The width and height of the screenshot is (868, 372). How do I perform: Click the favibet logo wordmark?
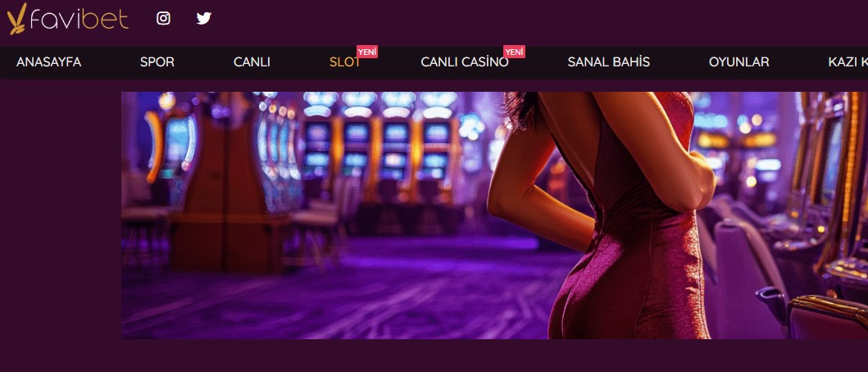pos(80,20)
